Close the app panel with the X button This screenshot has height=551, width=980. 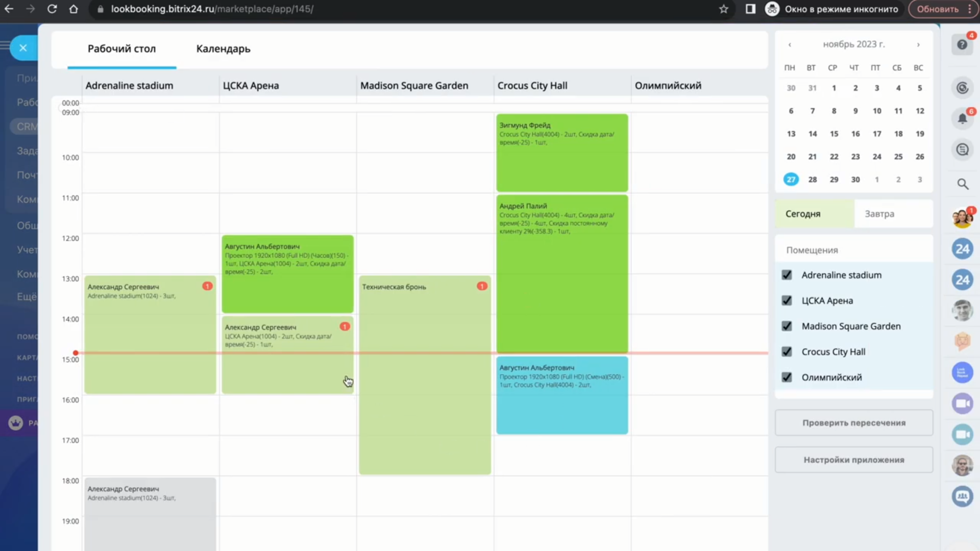click(x=23, y=48)
